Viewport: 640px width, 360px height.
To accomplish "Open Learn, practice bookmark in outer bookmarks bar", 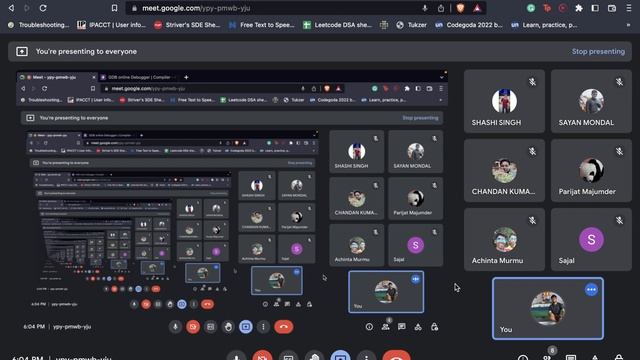I will [x=544, y=25].
